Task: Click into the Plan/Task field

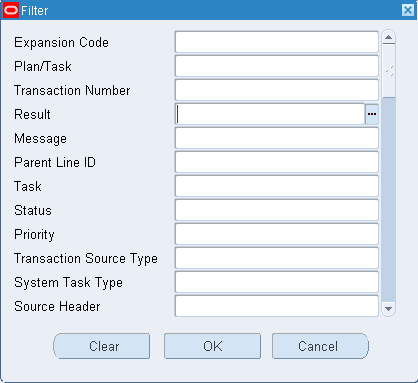Action: [x=277, y=66]
